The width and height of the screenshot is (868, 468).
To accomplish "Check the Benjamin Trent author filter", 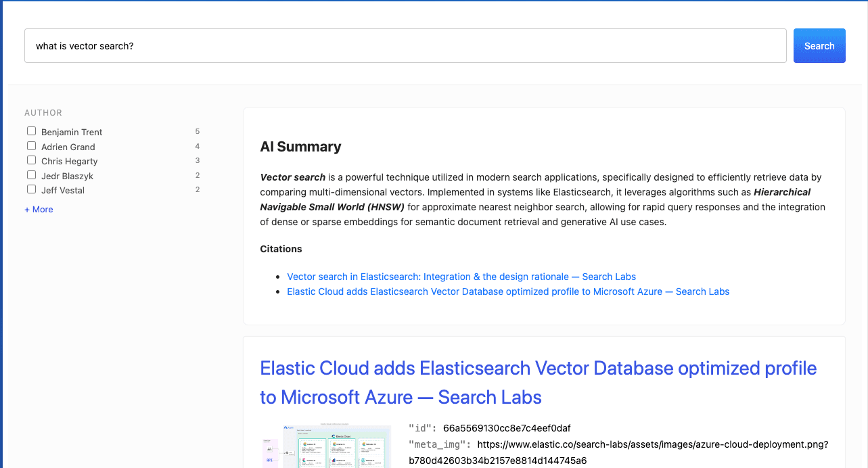I will [x=31, y=131].
